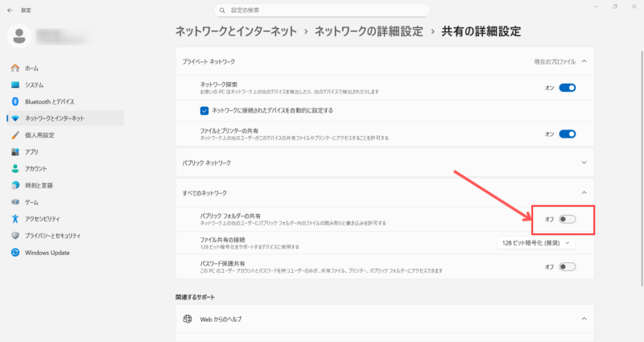This screenshot has height=342, width=644.
Task: Select the Bluetooth とデバイス icon
Action: coord(15,101)
